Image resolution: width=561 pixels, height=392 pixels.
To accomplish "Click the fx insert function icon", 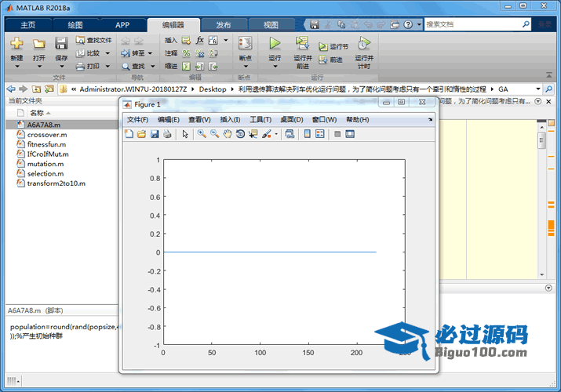I will [x=199, y=40].
